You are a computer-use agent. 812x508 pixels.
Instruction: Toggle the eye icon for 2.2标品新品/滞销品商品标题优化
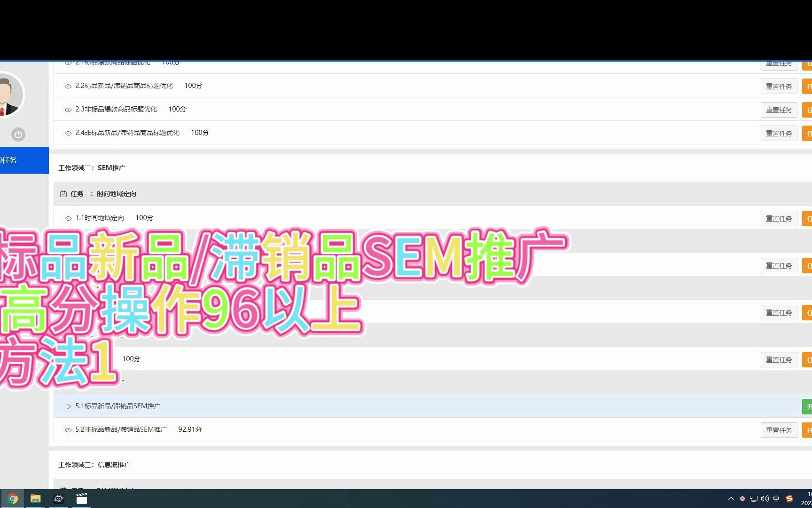68,86
